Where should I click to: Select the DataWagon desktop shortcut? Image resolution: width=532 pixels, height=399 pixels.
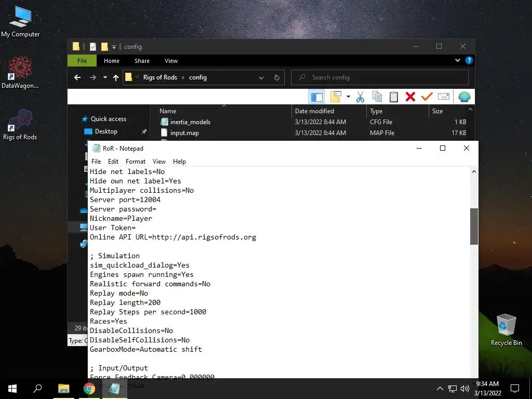click(x=20, y=73)
